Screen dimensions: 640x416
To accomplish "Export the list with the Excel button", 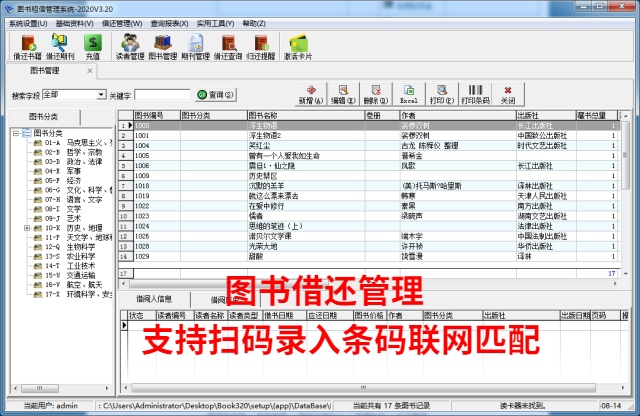I will point(409,94).
